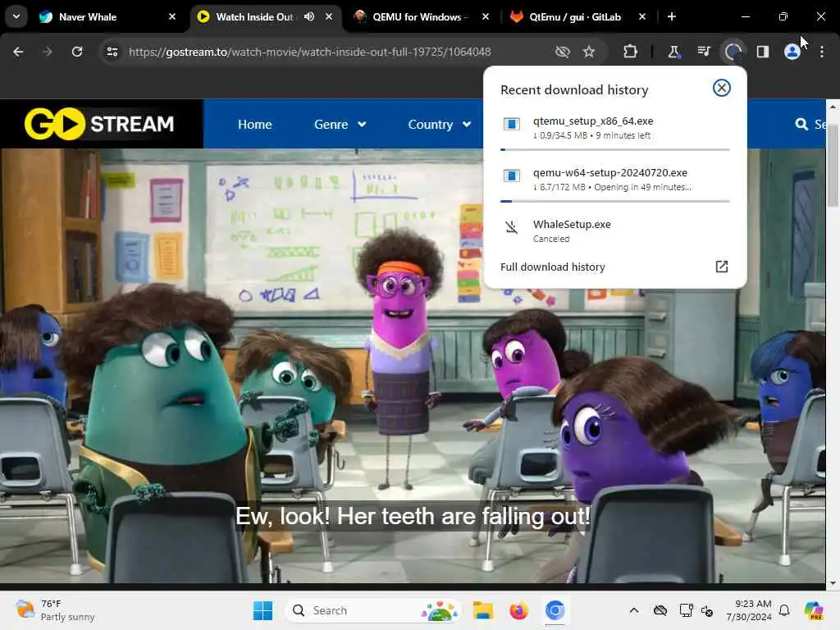Open the Copilot preview icon in taskbar
This screenshot has width=840, height=630.
click(x=814, y=610)
